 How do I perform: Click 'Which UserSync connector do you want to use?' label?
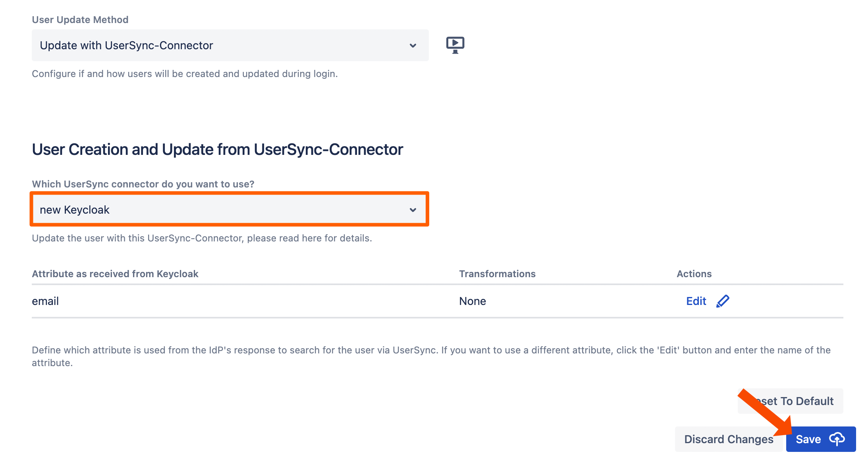pos(143,184)
